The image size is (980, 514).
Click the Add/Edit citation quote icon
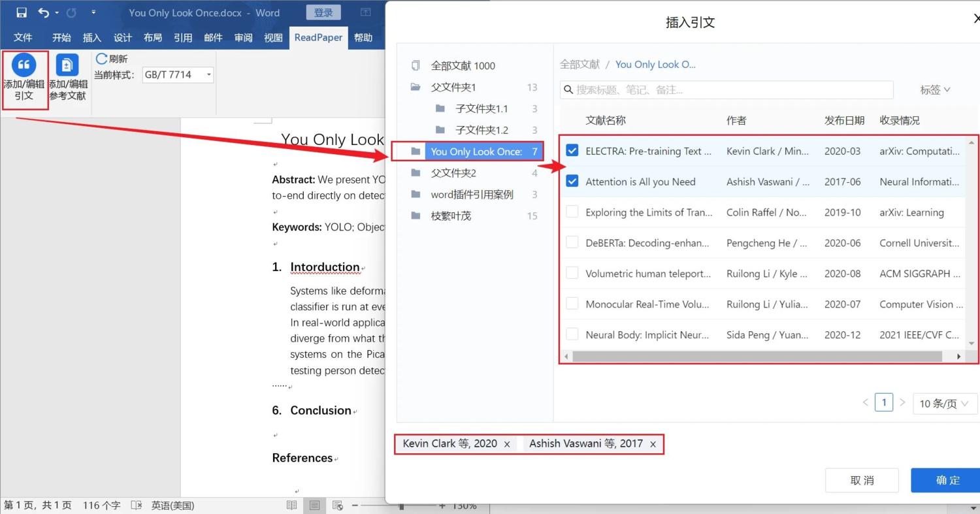[24, 65]
